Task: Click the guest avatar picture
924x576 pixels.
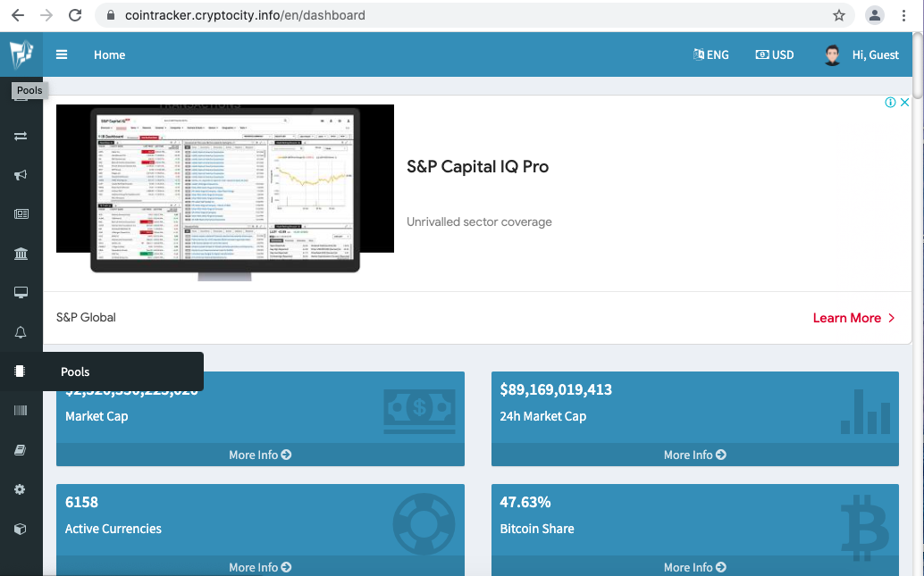Action: pyautogui.click(x=832, y=54)
